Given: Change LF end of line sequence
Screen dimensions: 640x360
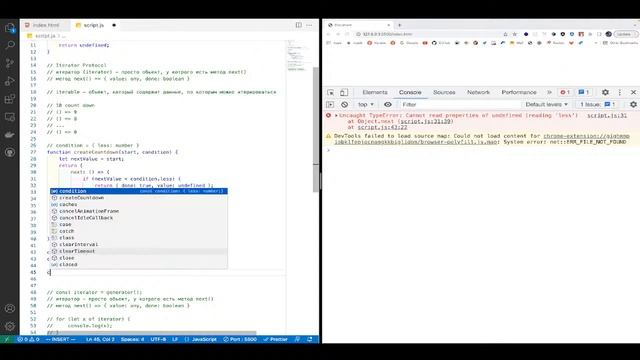Looking at the screenshot, I should coord(175,339).
